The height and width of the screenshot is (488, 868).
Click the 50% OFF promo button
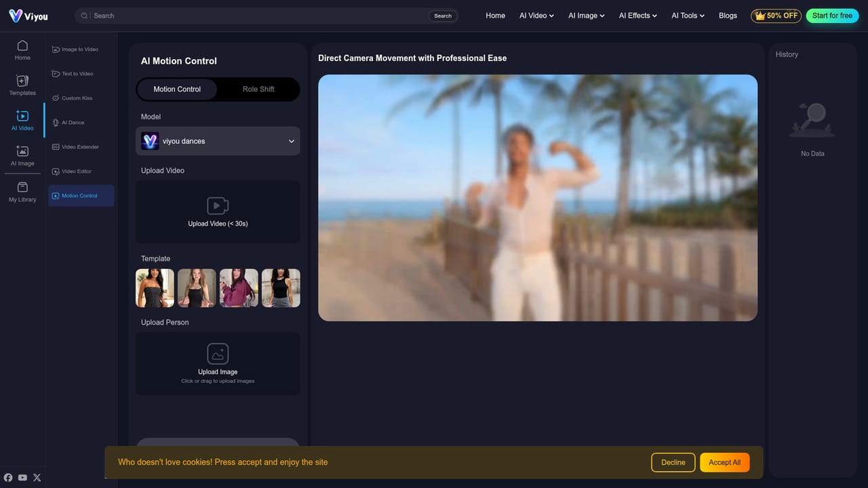click(776, 16)
